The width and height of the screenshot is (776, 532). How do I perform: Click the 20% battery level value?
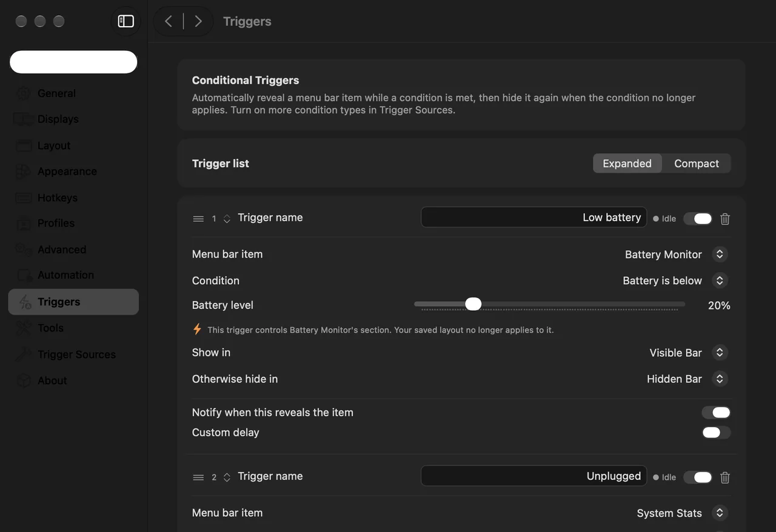coord(719,305)
